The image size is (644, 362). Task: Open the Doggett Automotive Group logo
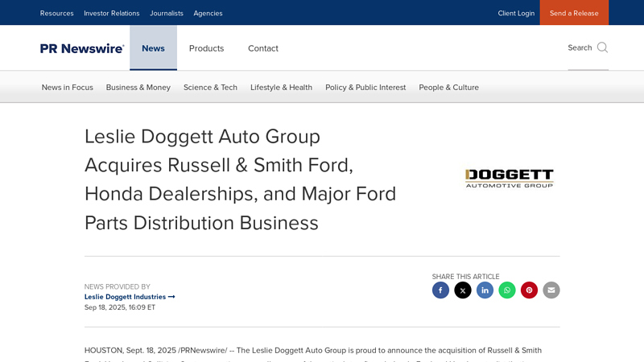coord(510,179)
